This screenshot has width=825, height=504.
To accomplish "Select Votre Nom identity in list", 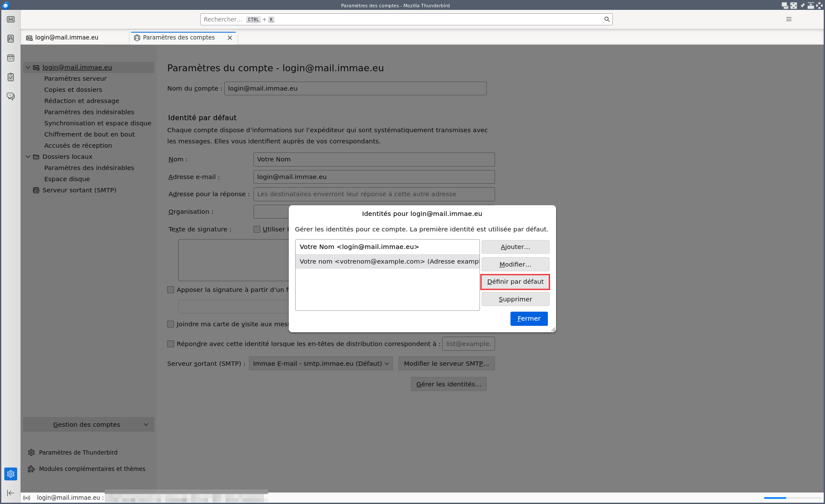I will [x=387, y=246].
